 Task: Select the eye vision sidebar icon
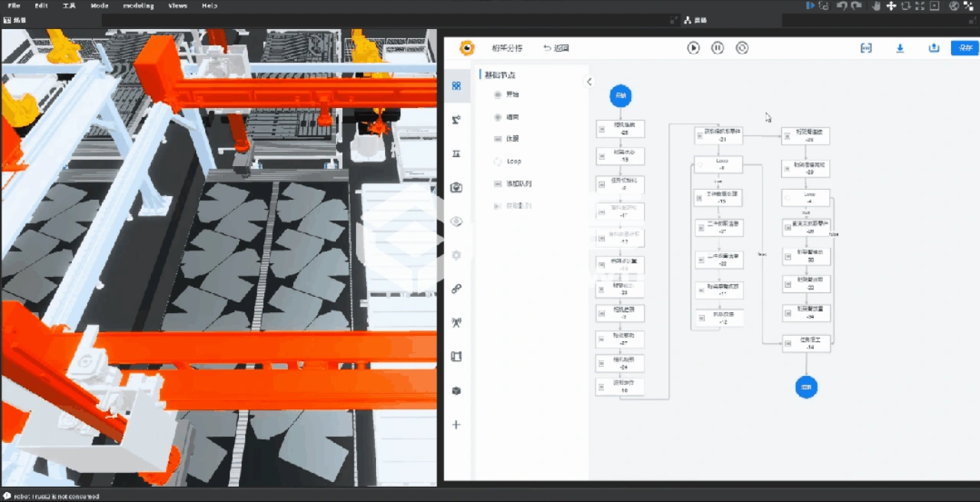click(x=456, y=221)
